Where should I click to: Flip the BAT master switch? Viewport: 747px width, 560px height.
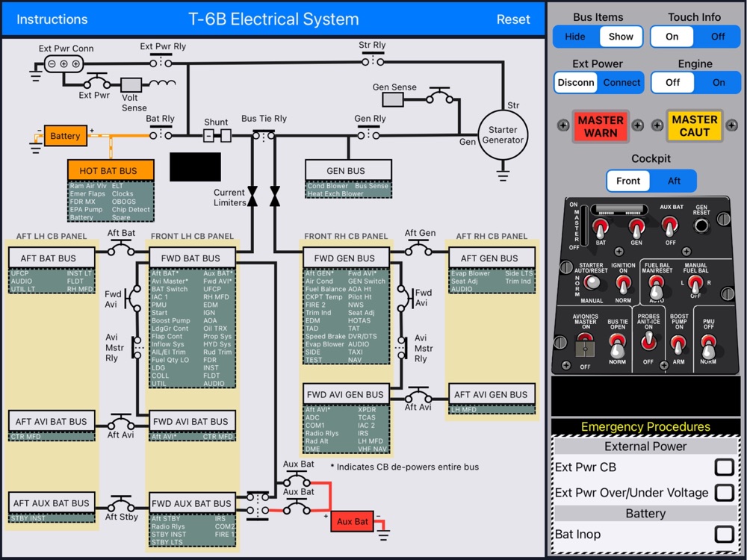pos(601,228)
